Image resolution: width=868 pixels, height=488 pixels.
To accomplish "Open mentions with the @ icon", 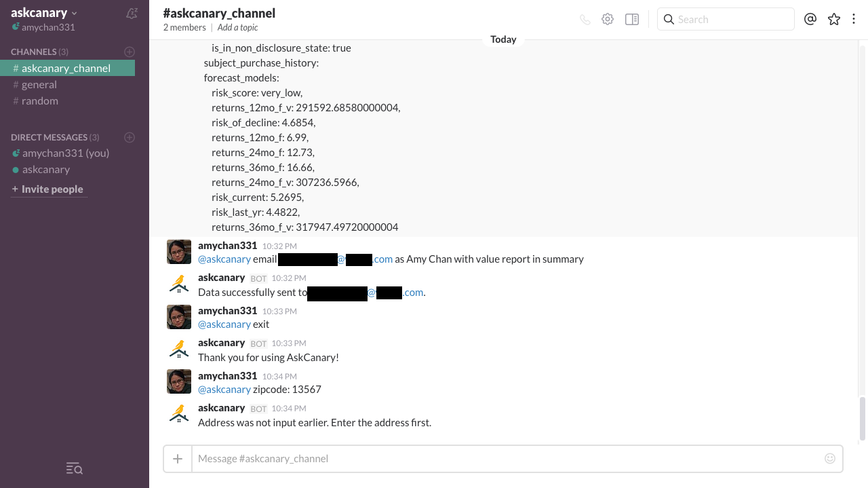I will click(810, 19).
